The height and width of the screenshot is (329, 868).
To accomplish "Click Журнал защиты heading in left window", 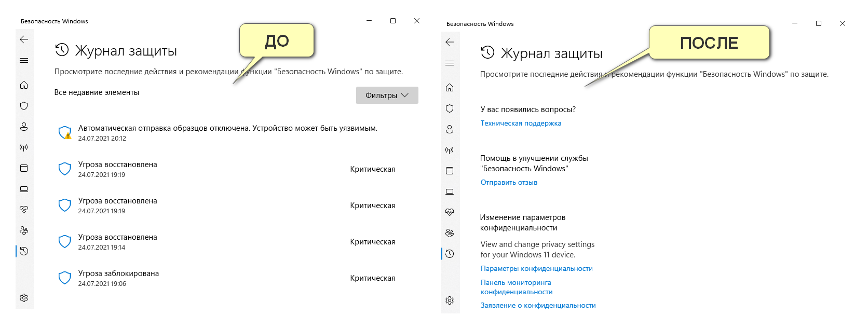I will tap(126, 51).
